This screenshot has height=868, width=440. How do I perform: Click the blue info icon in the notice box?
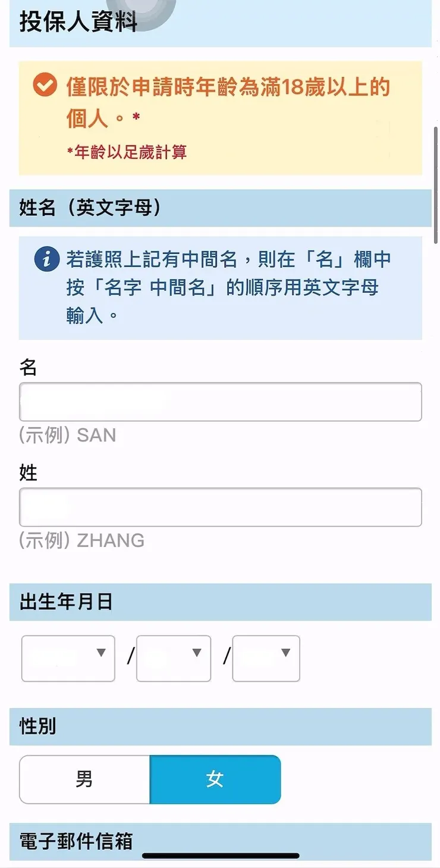click(46, 259)
